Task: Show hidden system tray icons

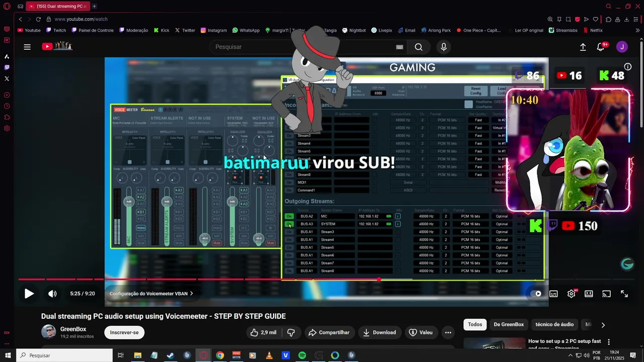Action: pos(570,355)
